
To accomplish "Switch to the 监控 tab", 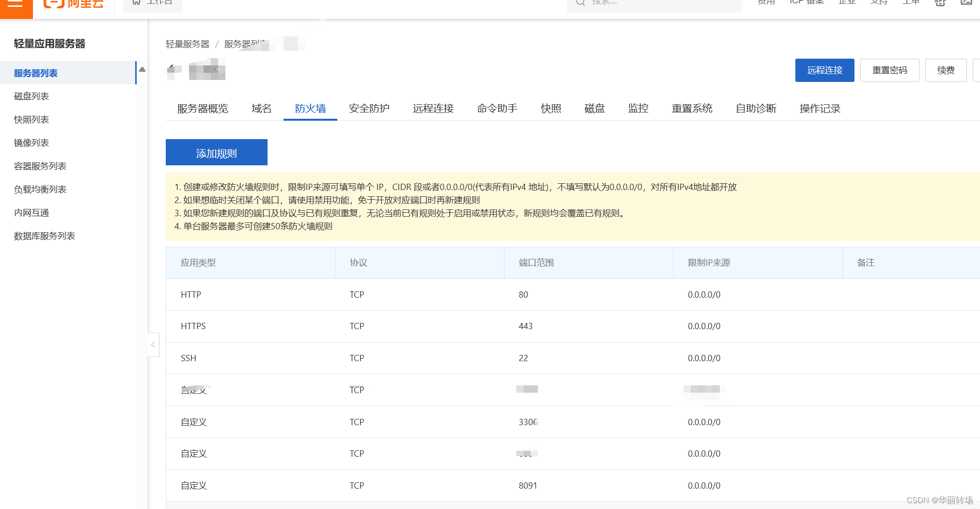I will point(638,109).
